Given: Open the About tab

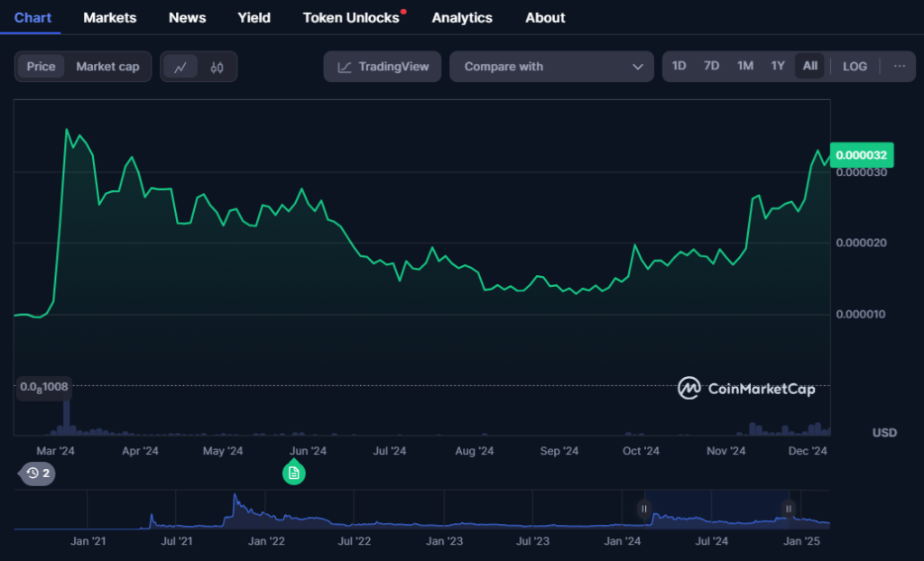Looking at the screenshot, I should point(545,18).
